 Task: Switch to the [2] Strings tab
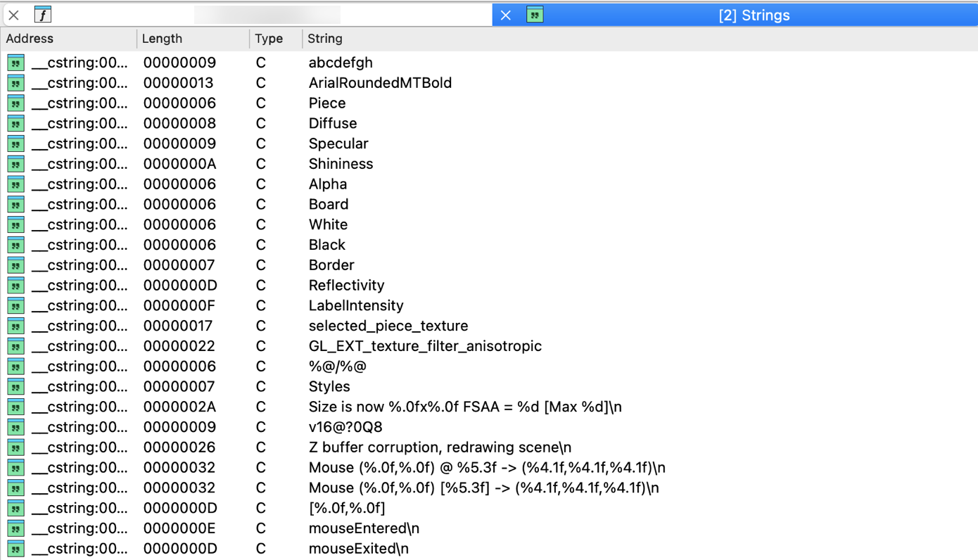click(x=754, y=15)
